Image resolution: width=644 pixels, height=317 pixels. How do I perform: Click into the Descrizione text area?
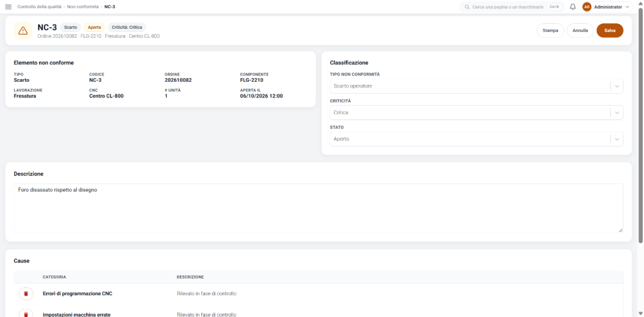(318, 208)
